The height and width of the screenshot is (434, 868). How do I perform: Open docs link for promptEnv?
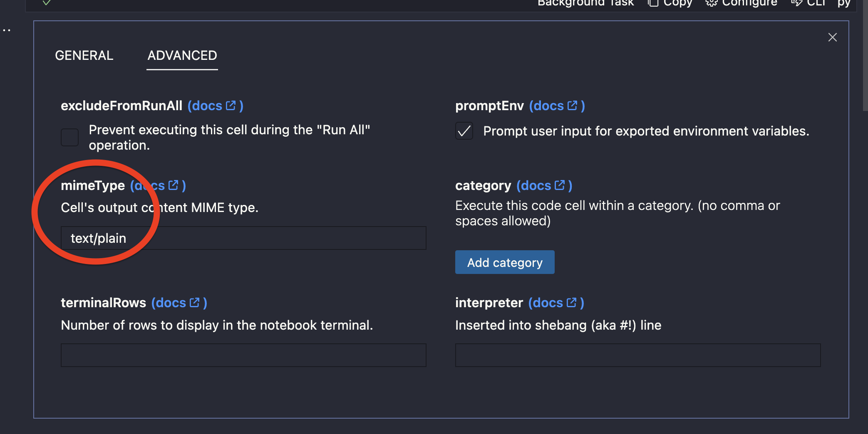[x=557, y=106]
